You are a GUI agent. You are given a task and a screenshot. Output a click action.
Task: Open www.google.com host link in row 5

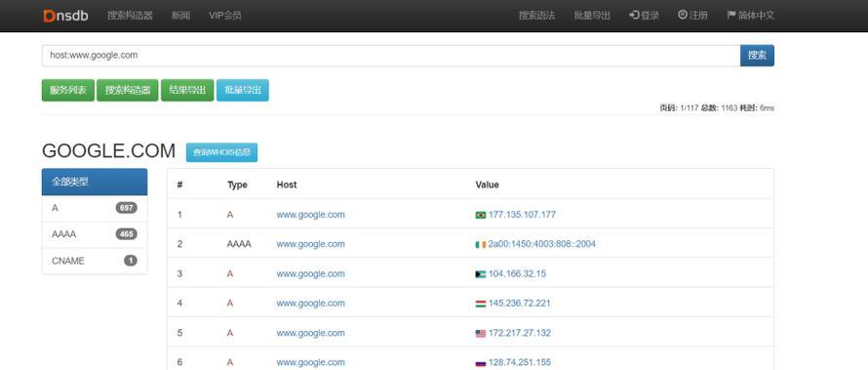click(x=310, y=334)
